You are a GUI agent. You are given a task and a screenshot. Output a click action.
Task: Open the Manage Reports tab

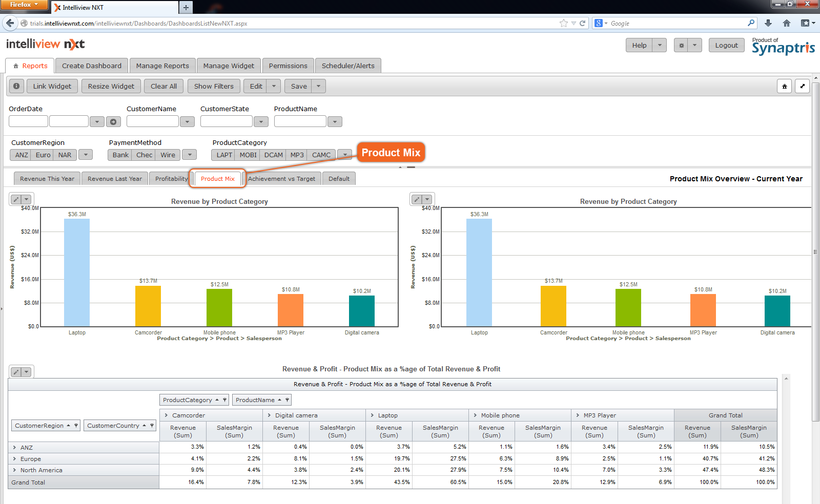pos(162,66)
